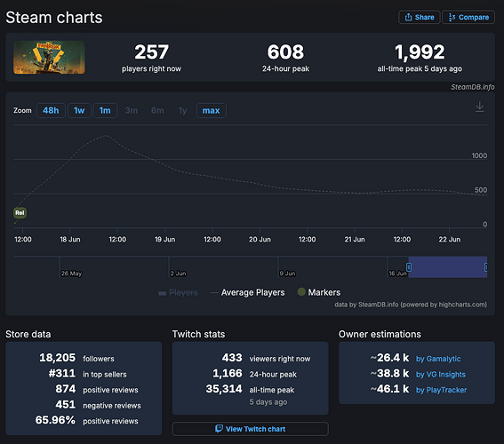Toggle the Average Players legend series
Screen dimensions: 504x444
[247, 292]
